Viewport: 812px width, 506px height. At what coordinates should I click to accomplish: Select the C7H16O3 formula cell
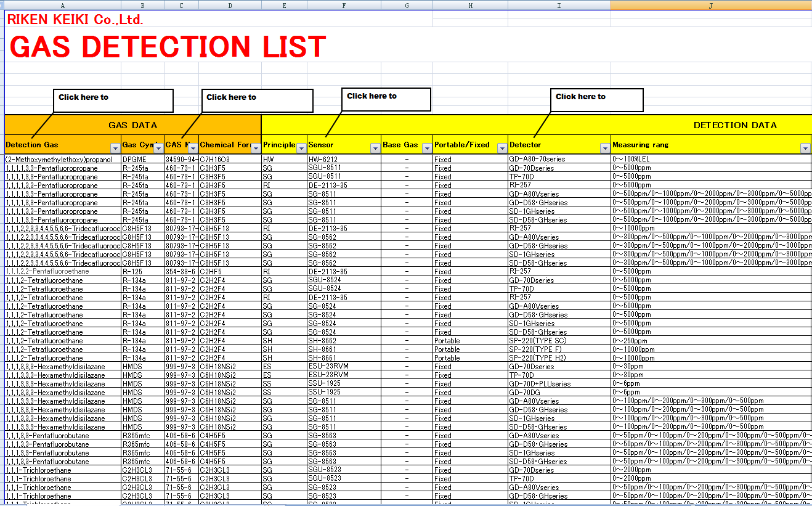[x=230, y=159]
